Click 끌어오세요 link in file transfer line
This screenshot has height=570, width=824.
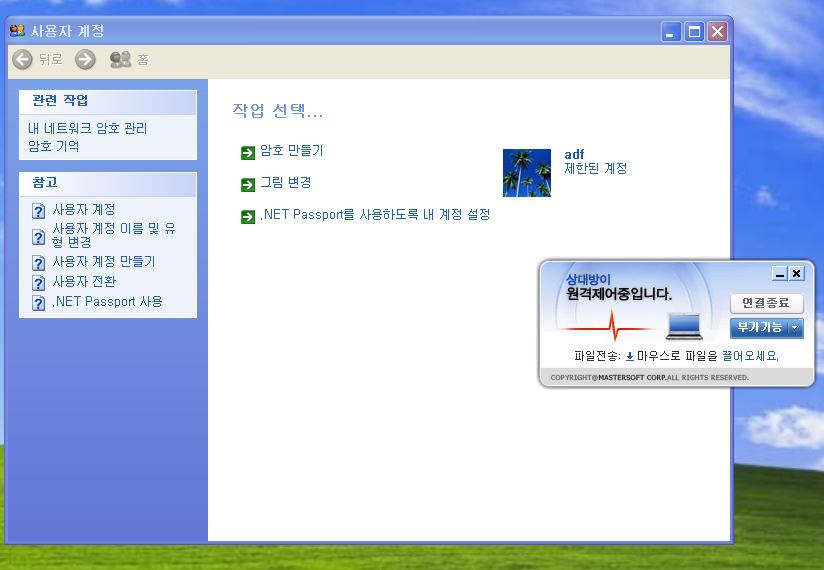coord(750,356)
